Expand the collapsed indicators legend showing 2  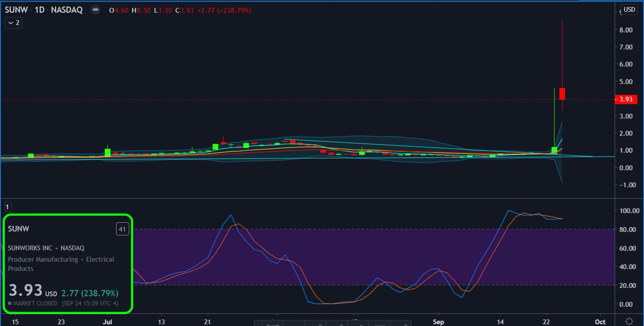click(x=14, y=23)
